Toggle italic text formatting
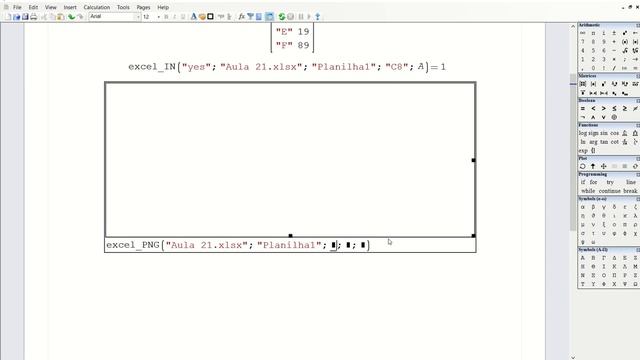 tap(174, 17)
